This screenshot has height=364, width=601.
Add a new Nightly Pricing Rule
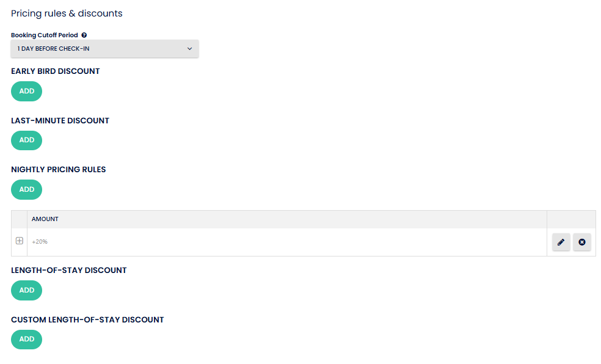click(26, 189)
